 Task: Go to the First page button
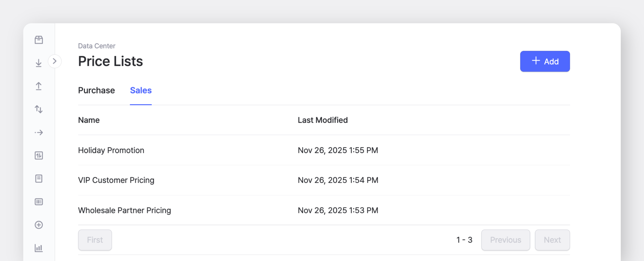tap(95, 240)
